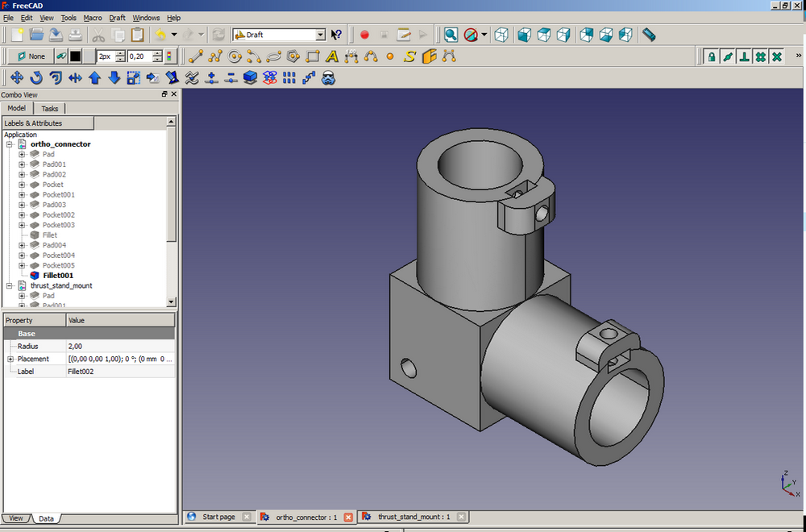806x532 pixels.
Task: Collapse the ortho_connector document tree
Action: (x=10, y=144)
